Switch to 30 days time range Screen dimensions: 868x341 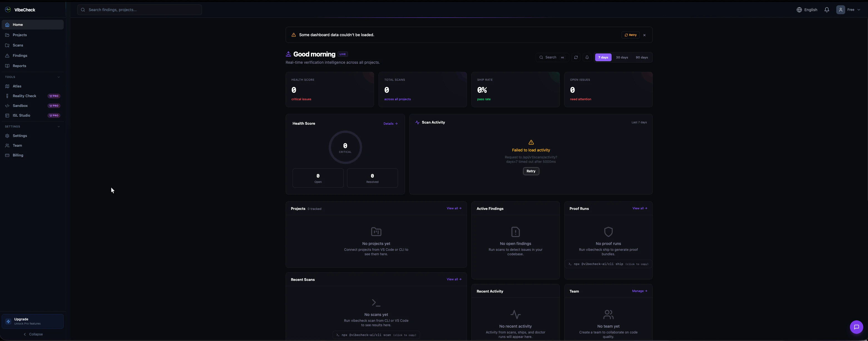(622, 57)
